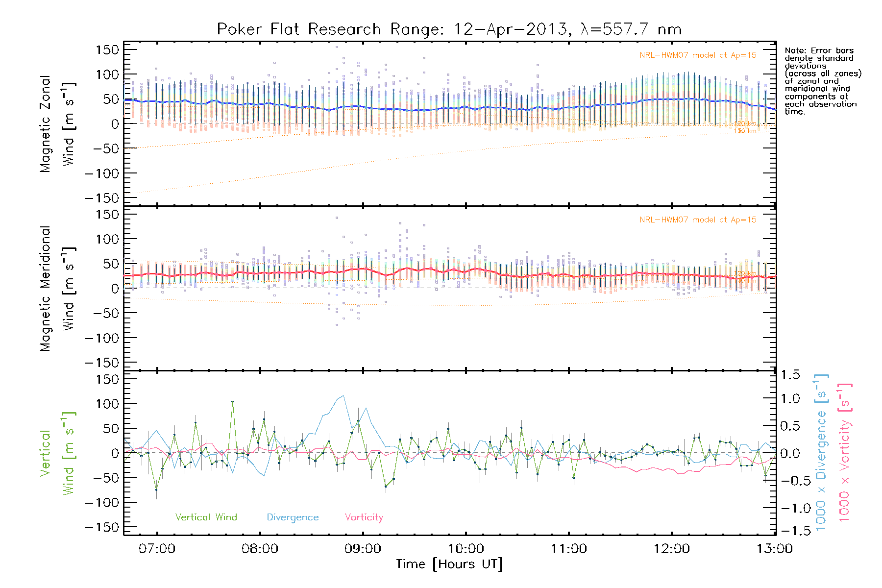Click the green Vertical Wind legend label
This screenshot has width=882, height=588.
[206, 517]
